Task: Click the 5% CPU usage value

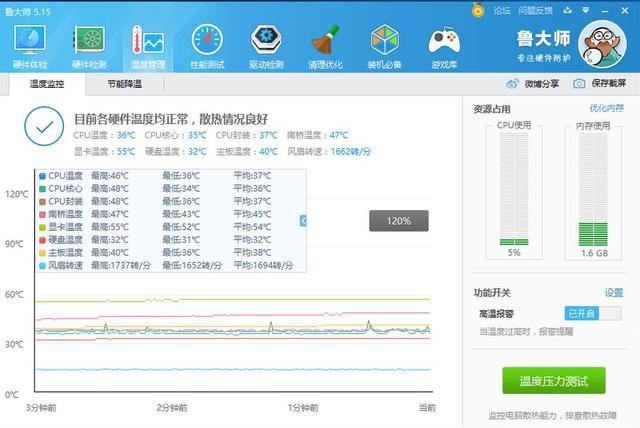Action: click(514, 253)
